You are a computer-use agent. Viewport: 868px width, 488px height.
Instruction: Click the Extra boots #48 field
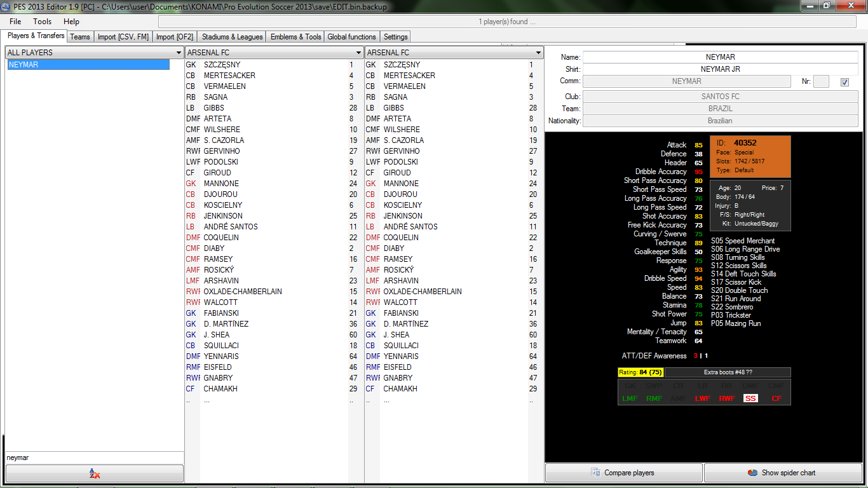[x=728, y=372]
